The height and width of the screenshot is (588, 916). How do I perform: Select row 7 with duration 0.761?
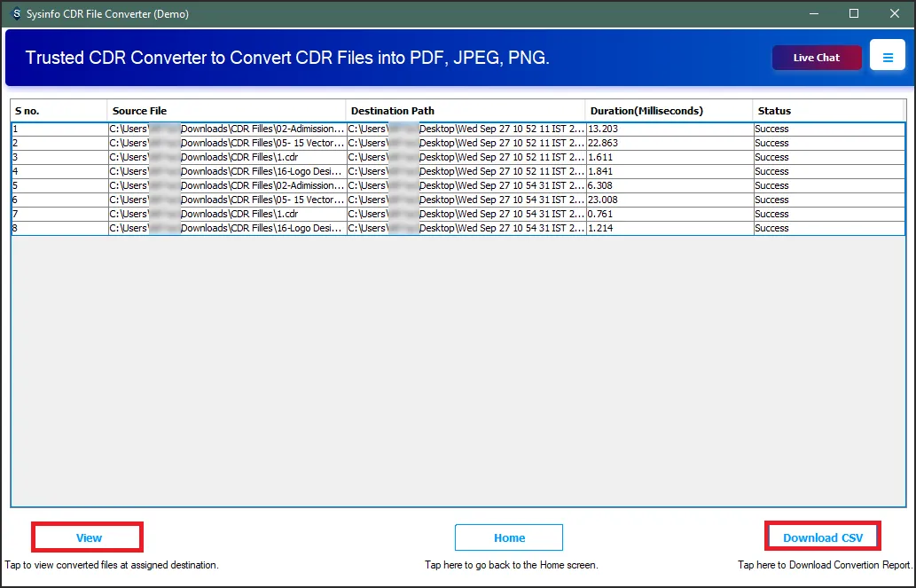[669, 214]
